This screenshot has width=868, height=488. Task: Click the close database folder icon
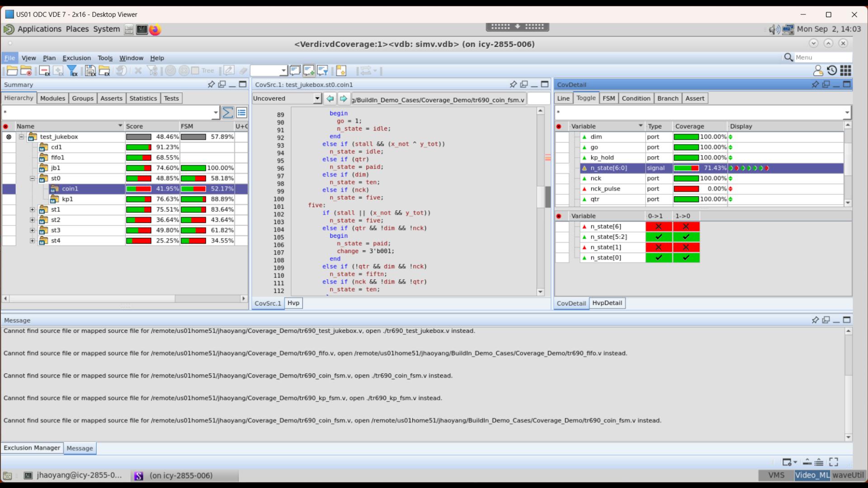26,70
